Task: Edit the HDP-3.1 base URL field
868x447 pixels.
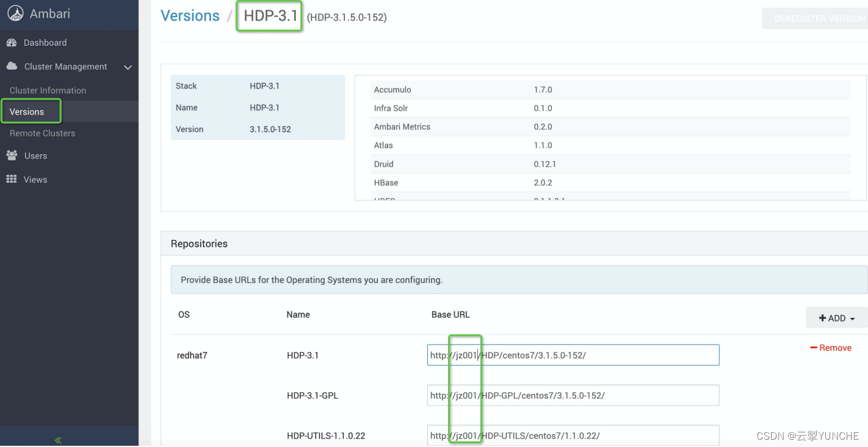Action: pyautogui.click(x=573, y=355)
